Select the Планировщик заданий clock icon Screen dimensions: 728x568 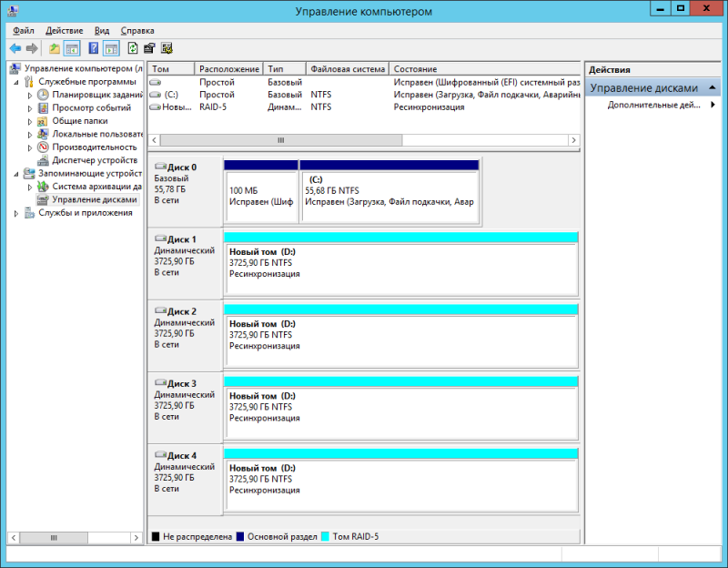point(43,95)
